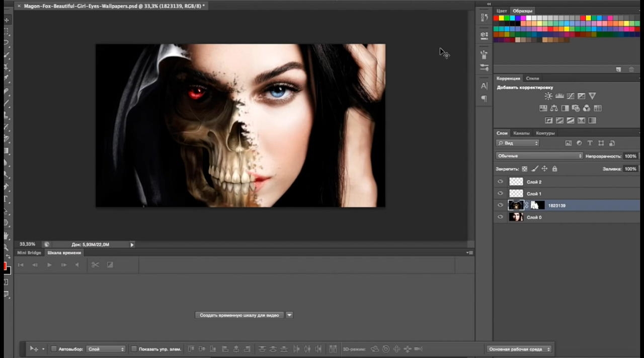Image resolution: width=644 pixels, height=358 pixels.
Task: Add Selective Color adjustment icon
Action: pyautogui.click(x=582, y=120)
